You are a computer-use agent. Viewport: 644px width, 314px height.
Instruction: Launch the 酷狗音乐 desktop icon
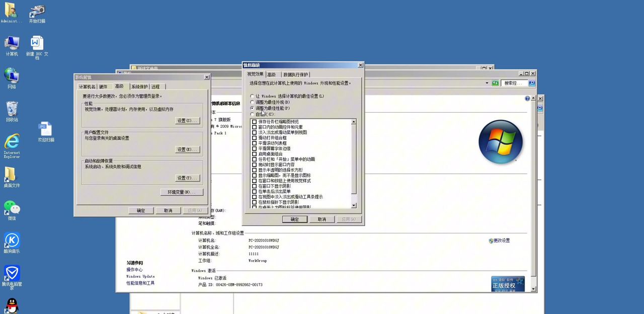[x=12, y=243]
